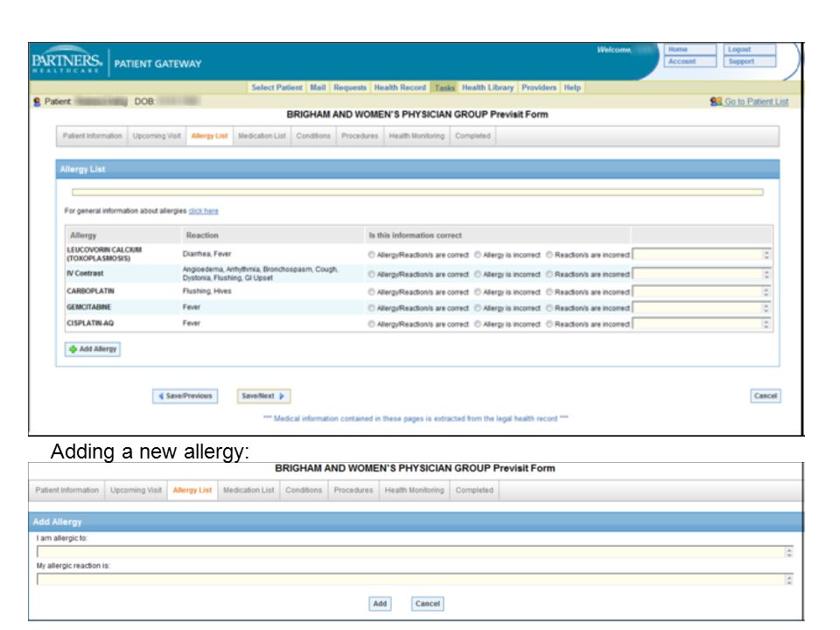Mark Leucovorin Calcium allergy/reactions as correct
The image size is (840, 630).
(371, 255)
